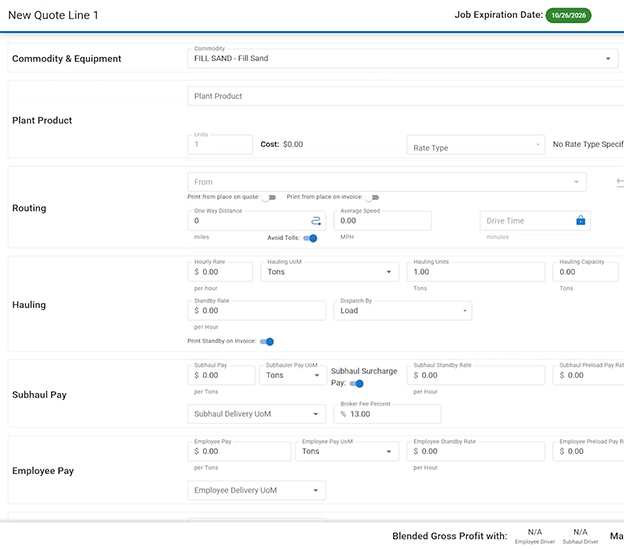This screenshot has height=549, width=624.
Task: Expand the From location dropdown
Action: (387, 182)
